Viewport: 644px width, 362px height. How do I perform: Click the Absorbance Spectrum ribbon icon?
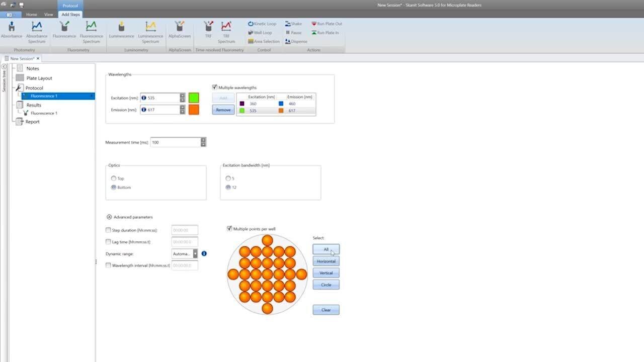(37, 30)
